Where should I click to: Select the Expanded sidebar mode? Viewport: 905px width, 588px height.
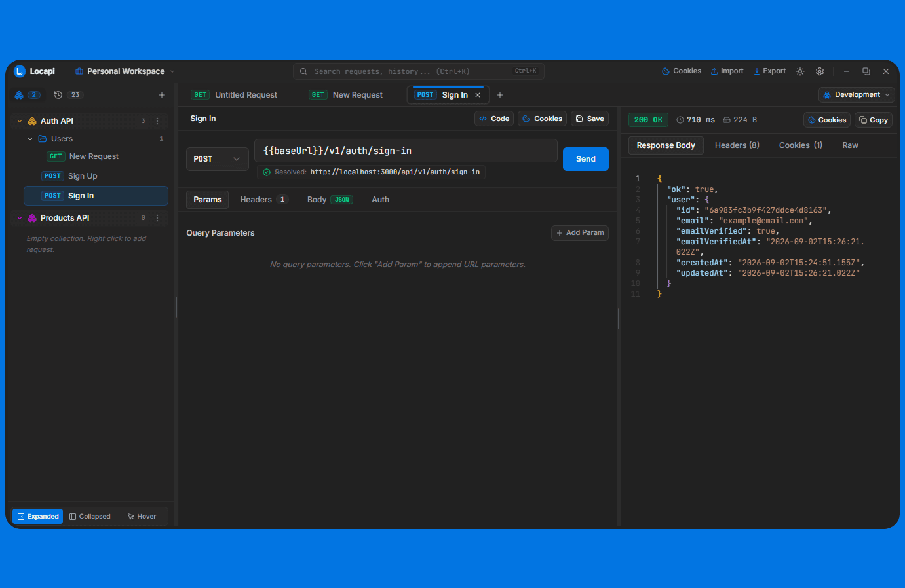[38, 517]
